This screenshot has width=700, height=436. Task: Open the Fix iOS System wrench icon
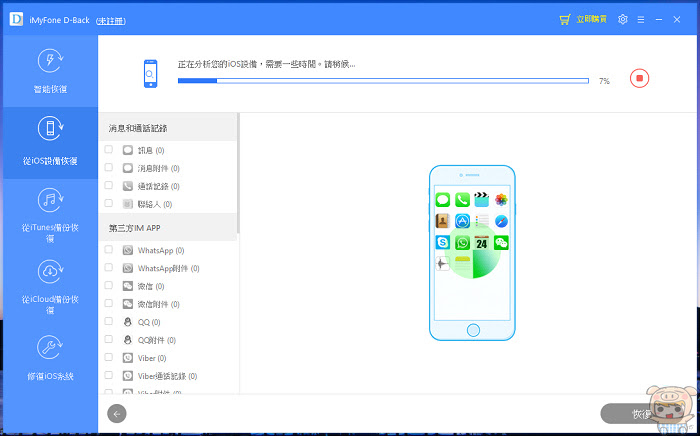point(50,348)
